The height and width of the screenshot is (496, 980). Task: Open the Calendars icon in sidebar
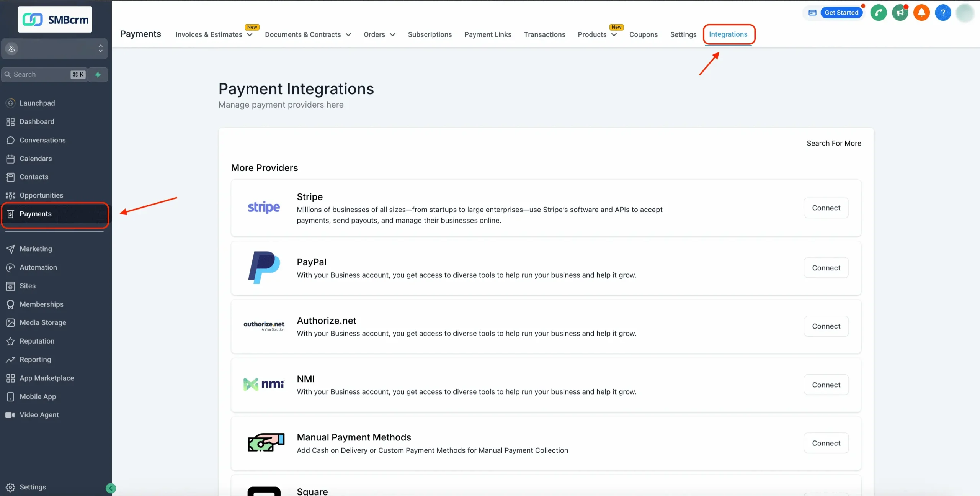(x=10, y=159)
